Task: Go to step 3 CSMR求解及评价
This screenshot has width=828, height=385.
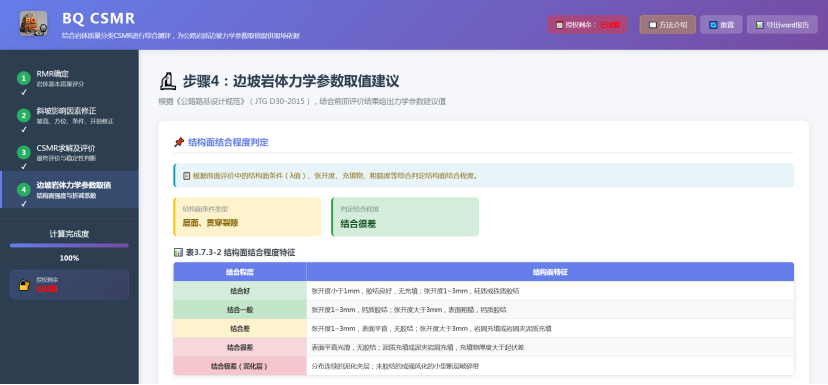Action: (69, 153)
